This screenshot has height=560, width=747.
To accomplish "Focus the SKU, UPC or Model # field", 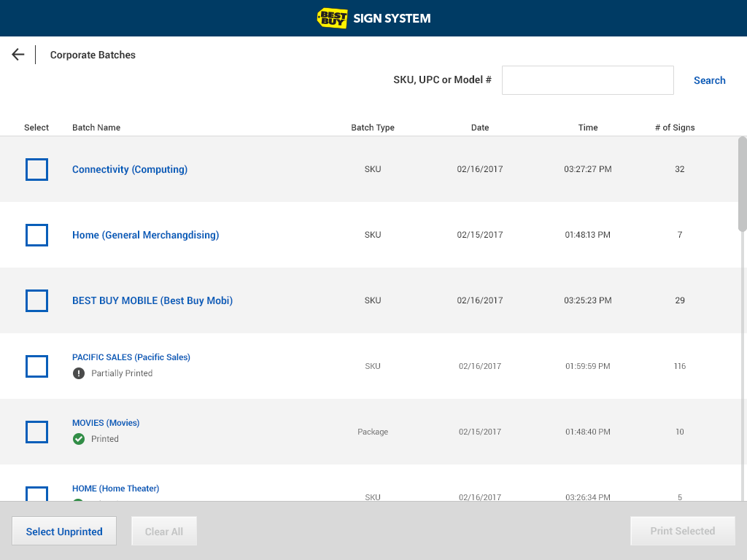I will pos(588,80).
